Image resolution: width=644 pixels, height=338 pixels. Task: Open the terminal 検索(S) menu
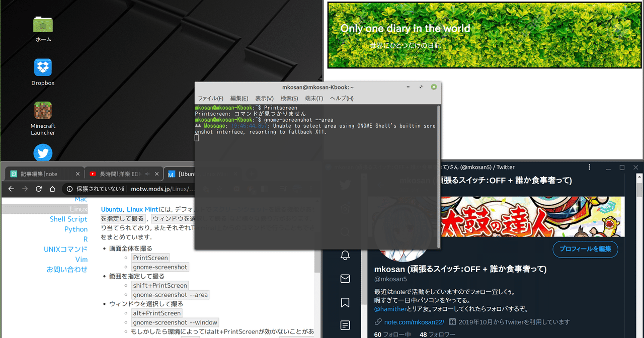(x=289, y=99)
